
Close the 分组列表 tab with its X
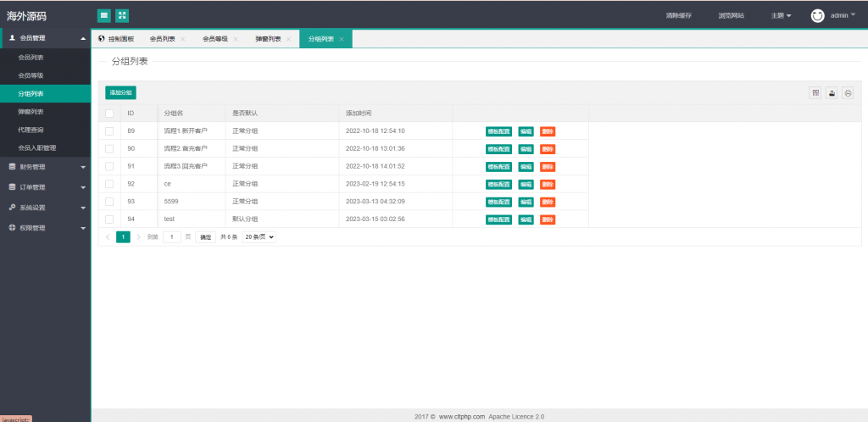(342, 39)
